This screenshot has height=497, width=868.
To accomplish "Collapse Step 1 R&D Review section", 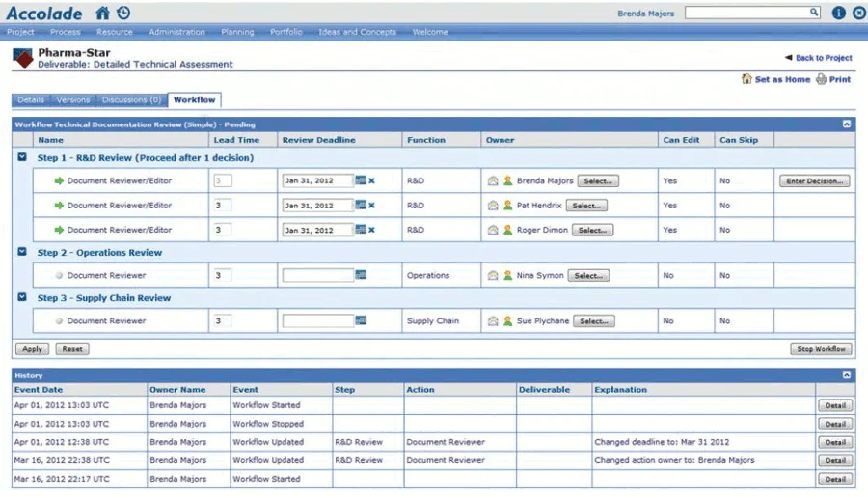I will [22, 156].
